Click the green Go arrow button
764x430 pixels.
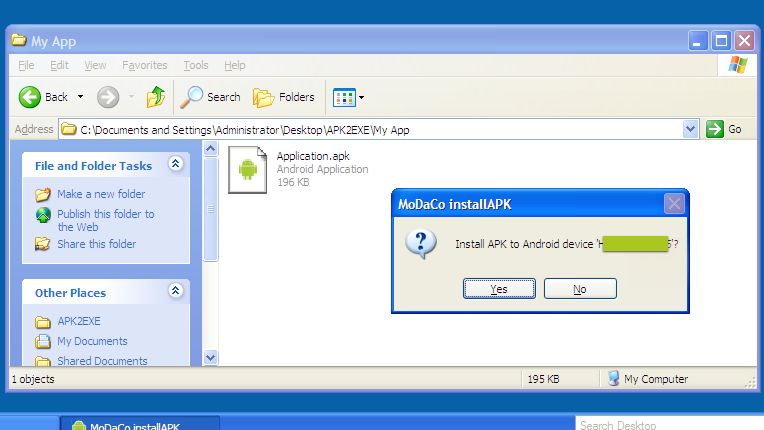click(715, 129)
